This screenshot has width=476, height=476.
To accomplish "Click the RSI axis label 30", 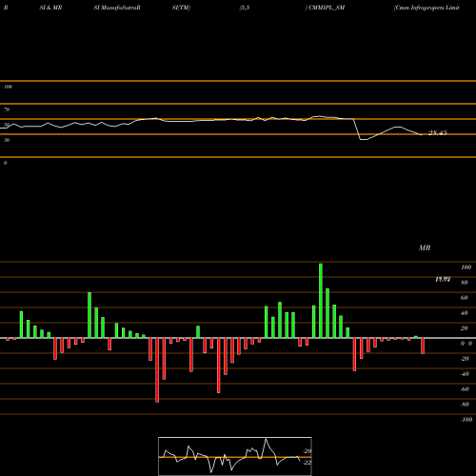I will tap(7, 140).
